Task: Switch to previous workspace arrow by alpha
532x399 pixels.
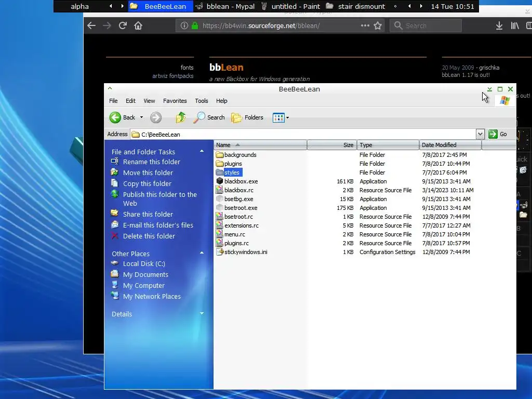Action: [x=111, y=6]
